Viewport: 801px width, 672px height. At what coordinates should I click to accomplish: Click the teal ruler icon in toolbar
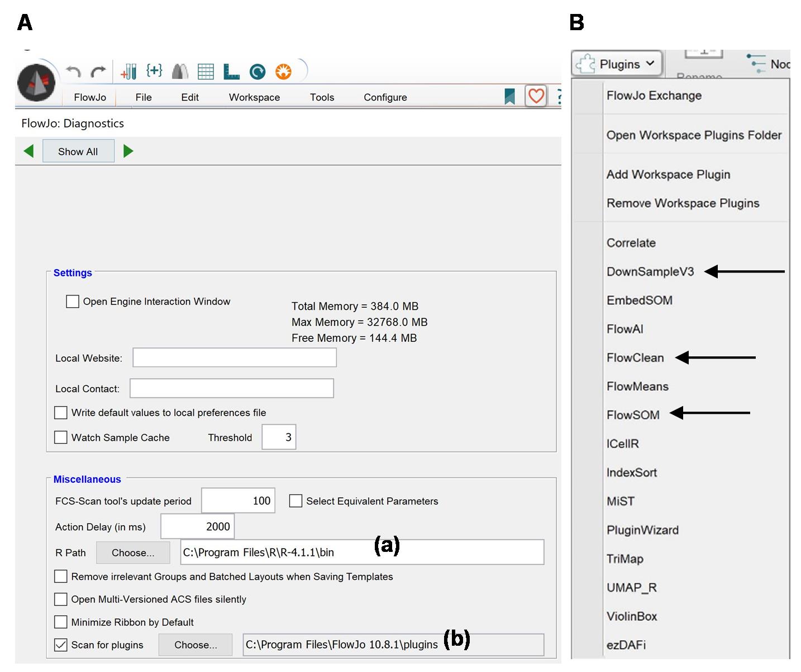pyautogui.click(x=231, y=71)
